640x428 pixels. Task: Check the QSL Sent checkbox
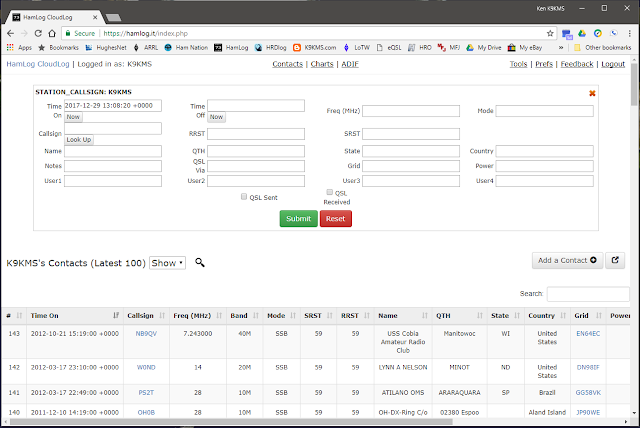(244, 197)
